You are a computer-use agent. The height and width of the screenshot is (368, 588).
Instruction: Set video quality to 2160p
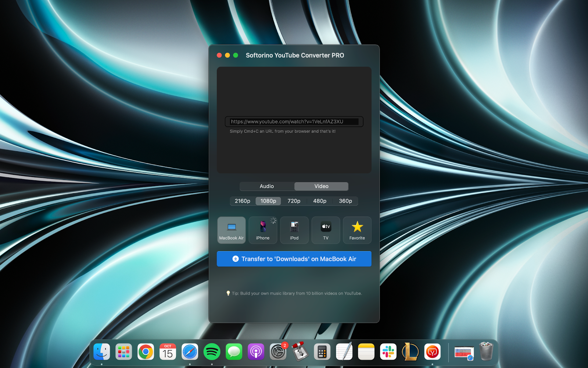point(243,201)
